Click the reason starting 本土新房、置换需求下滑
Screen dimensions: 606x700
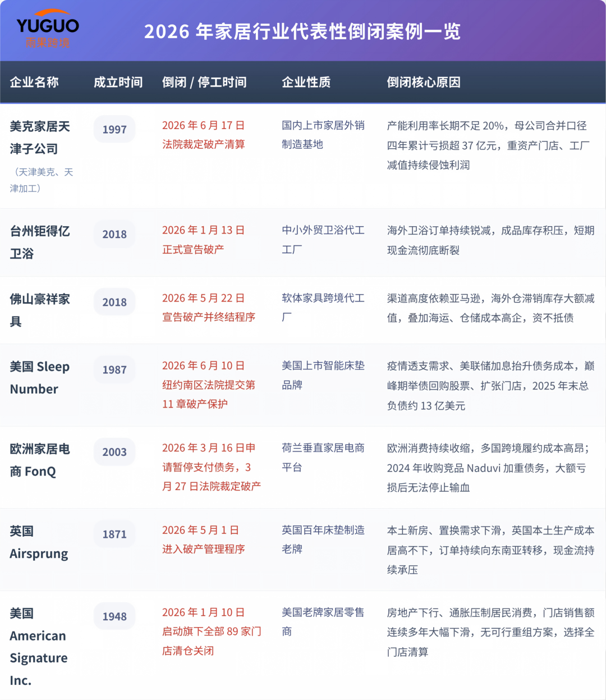(x=490, y=550)
